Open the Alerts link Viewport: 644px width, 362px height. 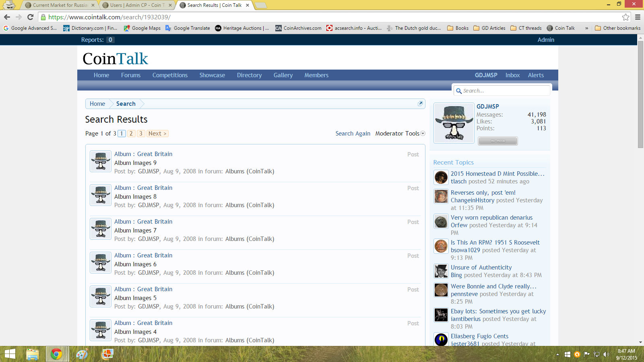click(x=536, y=75)
